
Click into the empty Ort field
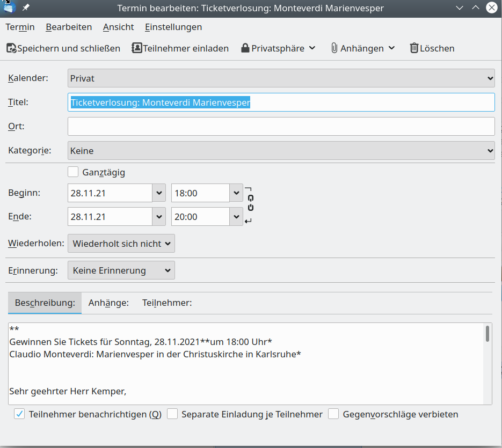281,127
